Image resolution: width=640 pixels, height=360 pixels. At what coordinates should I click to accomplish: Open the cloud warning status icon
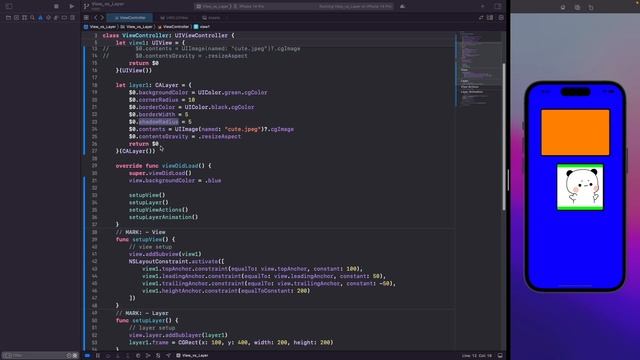(x=402, y=6)
